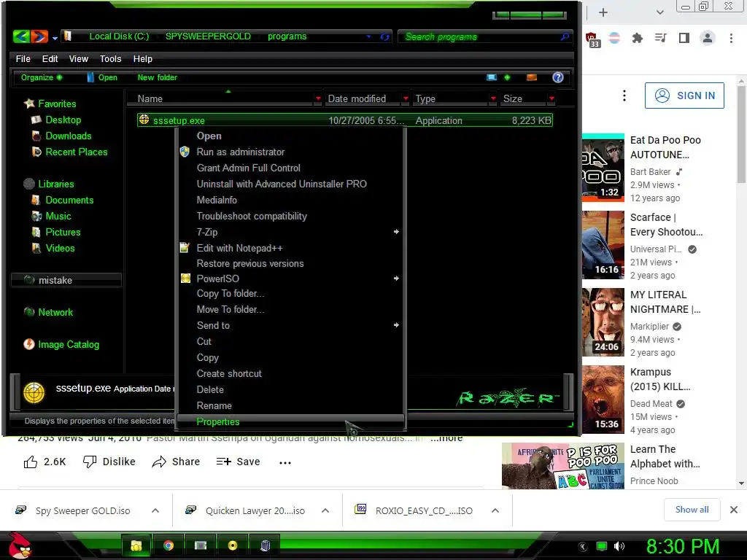Open Downloads in the navigation pane

(68, 136)
